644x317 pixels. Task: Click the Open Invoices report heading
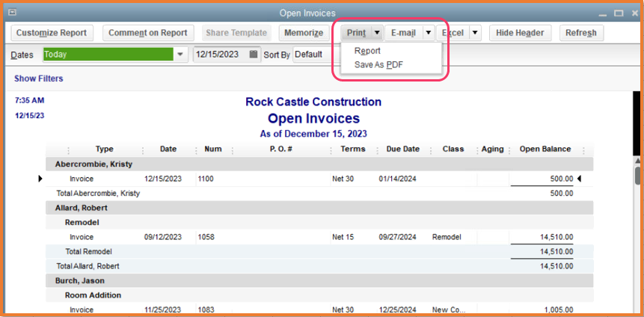tap(314, 118)
